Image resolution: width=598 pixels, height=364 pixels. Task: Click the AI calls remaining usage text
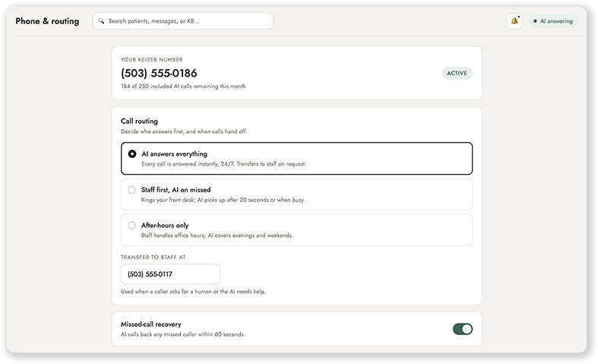[183, 86]
